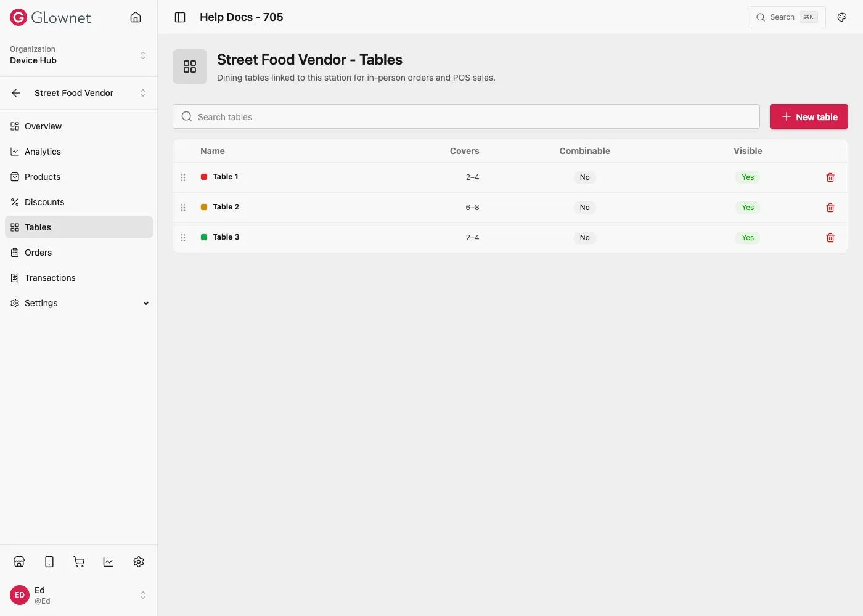Screen dimensions: 863x616
Task: Go to Overview in sidebar
Action: click(79, 126)
